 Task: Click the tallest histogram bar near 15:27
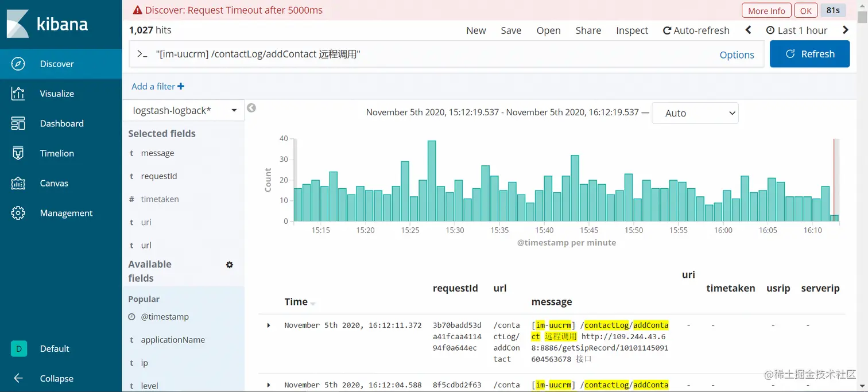(432, 181)
